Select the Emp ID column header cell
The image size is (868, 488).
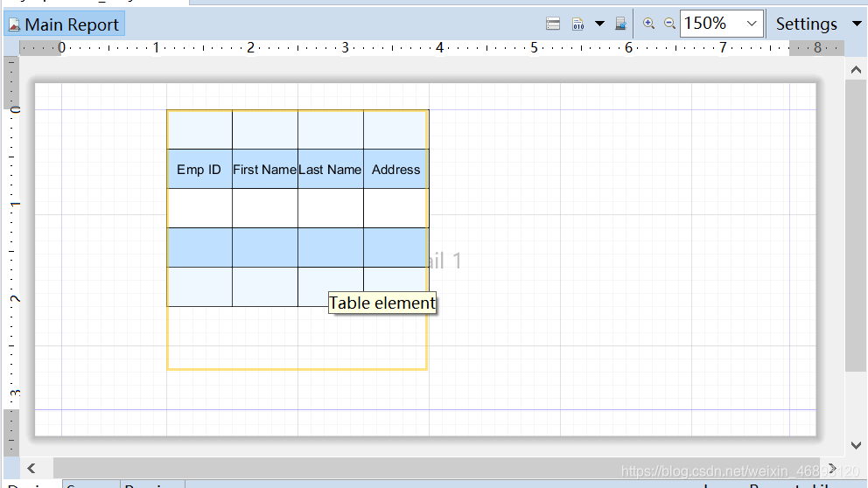(x=199, y=170)
